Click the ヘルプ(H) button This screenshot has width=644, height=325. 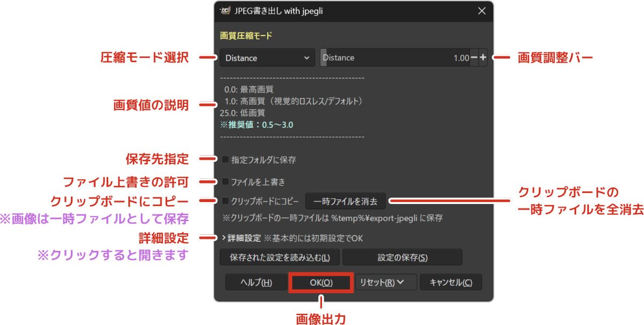coord(256,283)
